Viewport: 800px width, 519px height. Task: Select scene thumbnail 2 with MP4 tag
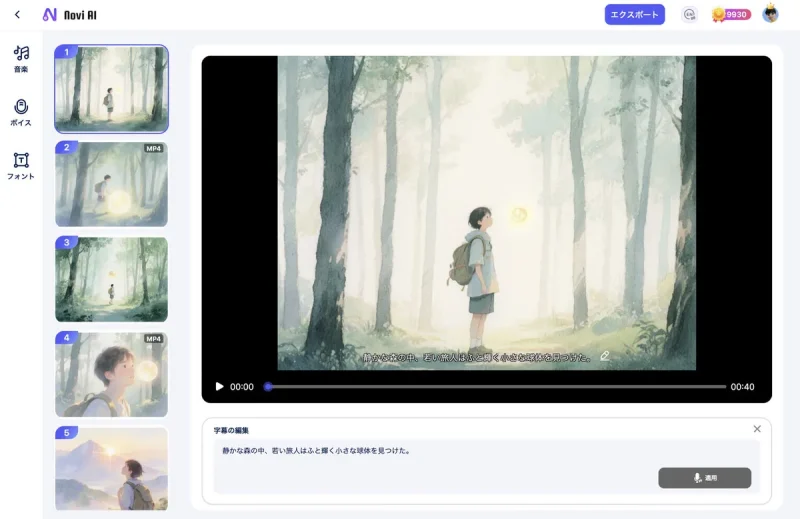pos(111,184)
